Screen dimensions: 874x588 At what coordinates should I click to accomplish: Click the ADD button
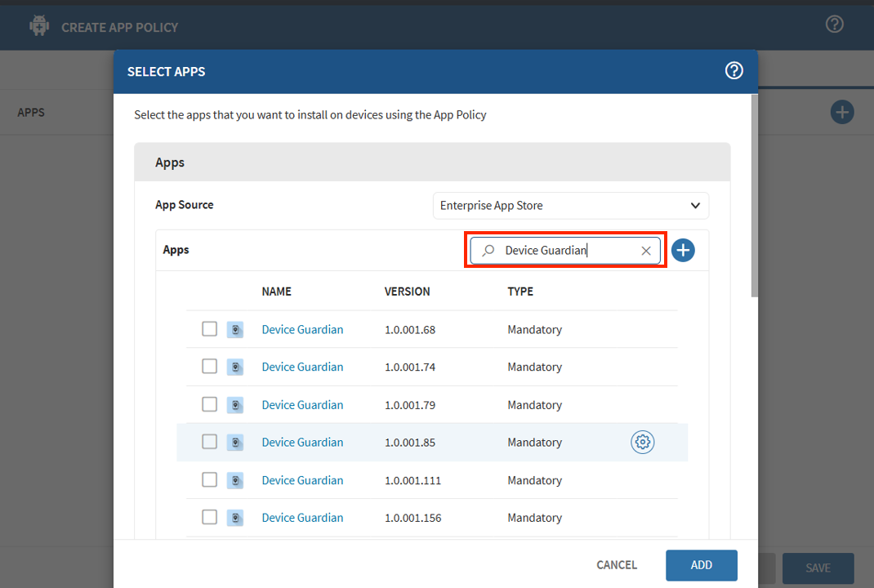coord(701,565)
